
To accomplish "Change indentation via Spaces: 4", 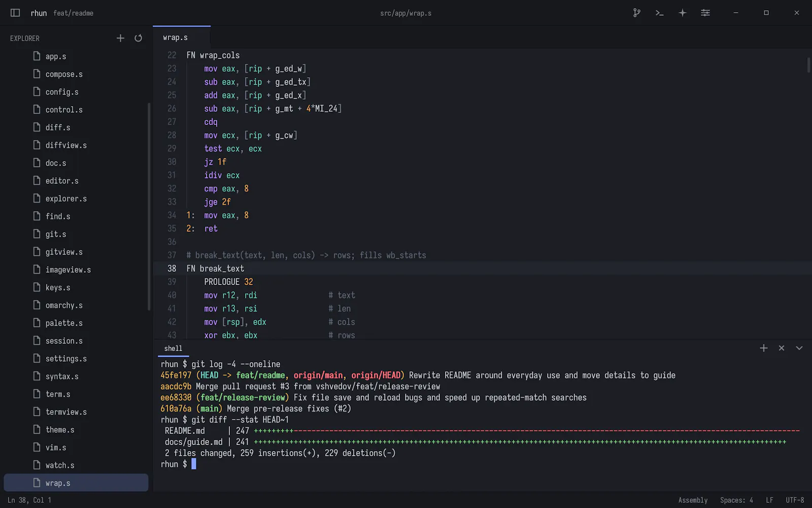I will tap(736, 500).
